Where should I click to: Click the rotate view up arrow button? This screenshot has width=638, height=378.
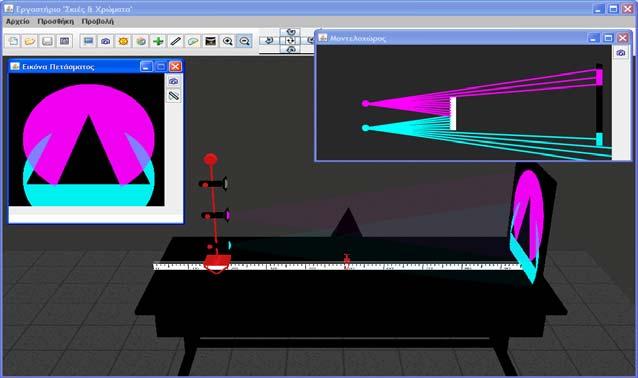coord(291,32)
